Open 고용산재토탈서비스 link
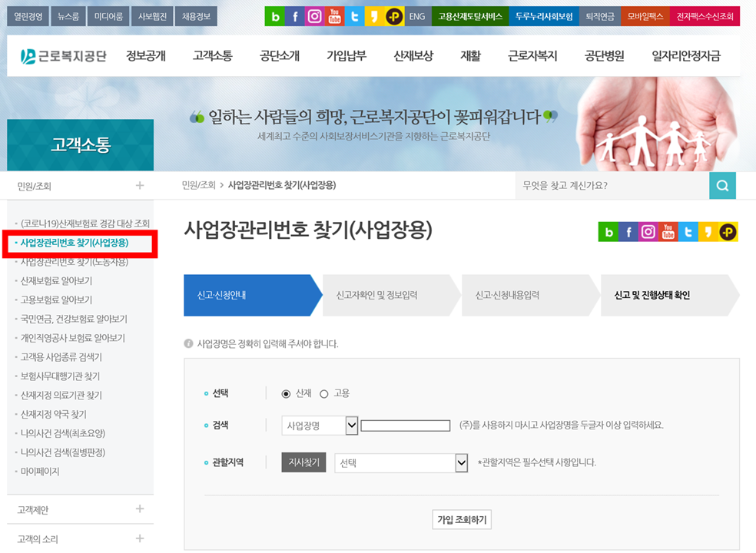This screenshot has width=756, height=553. click(470, 16)
